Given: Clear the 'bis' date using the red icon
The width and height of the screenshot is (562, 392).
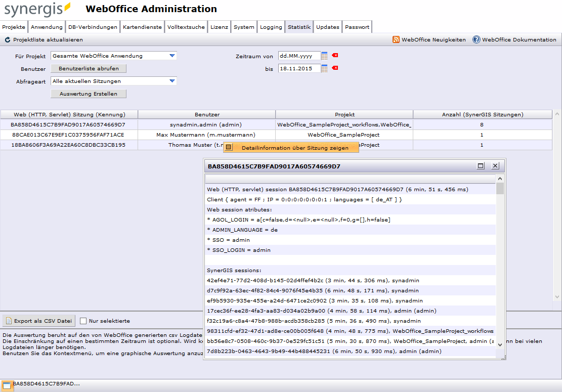Looking at the screenshot, I should point(334,68).
